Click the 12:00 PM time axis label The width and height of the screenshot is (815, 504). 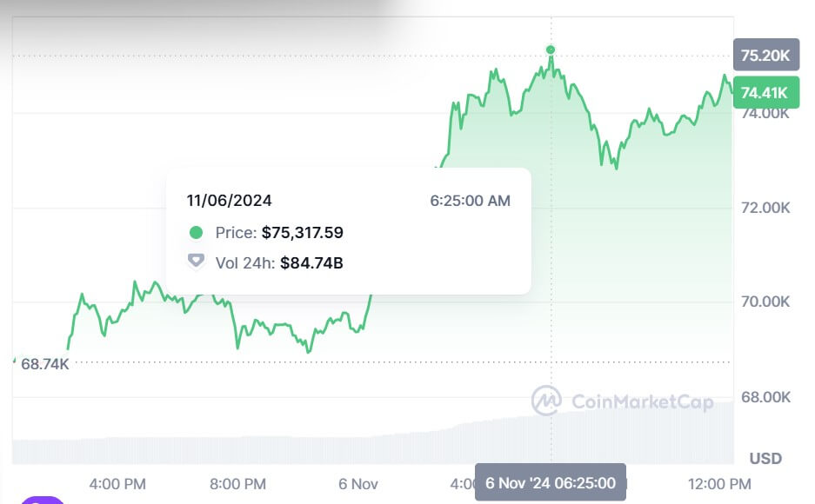coord(717,483)
